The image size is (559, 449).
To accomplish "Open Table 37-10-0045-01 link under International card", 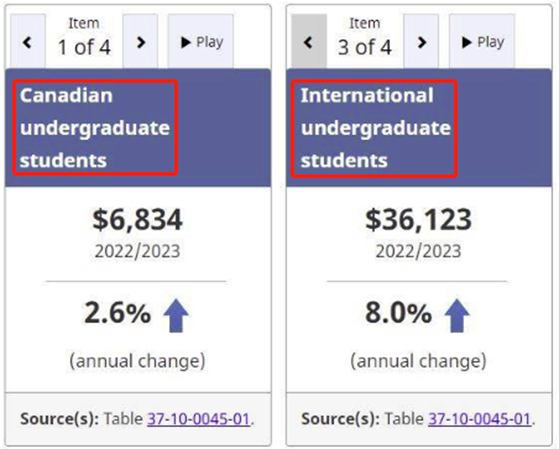I will point(480,419).
